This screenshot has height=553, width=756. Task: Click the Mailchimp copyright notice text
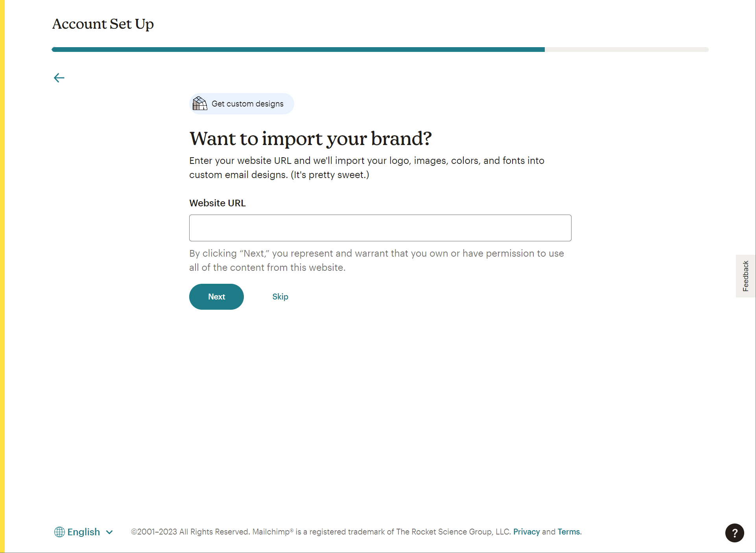point(321,532)
